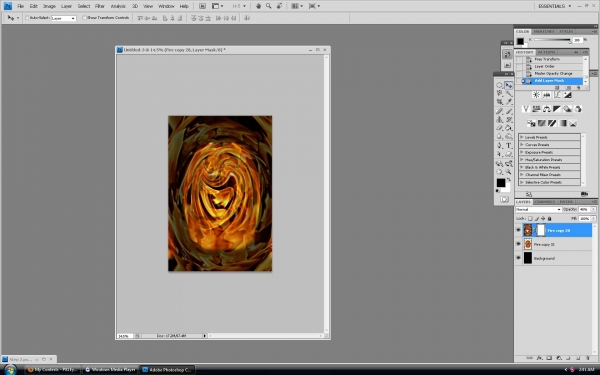Image resolution: width=600 pixels, height=375 pixels.
Task: Switch to the Swatches tab
Action: pos(543,31)
